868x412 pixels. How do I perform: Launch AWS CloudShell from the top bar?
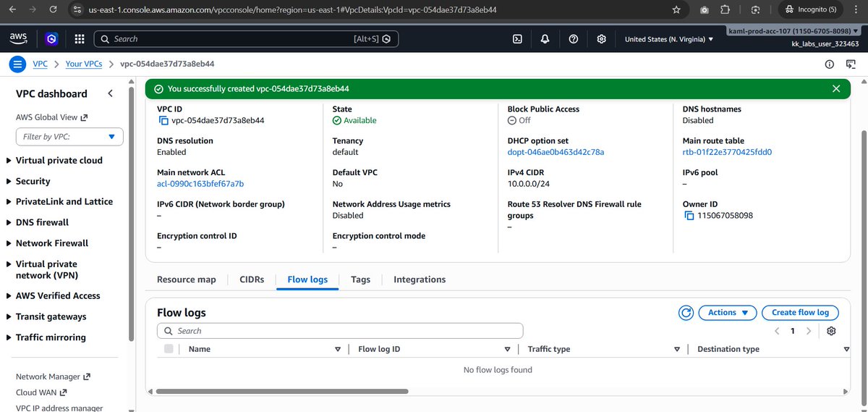click(517, 39)
